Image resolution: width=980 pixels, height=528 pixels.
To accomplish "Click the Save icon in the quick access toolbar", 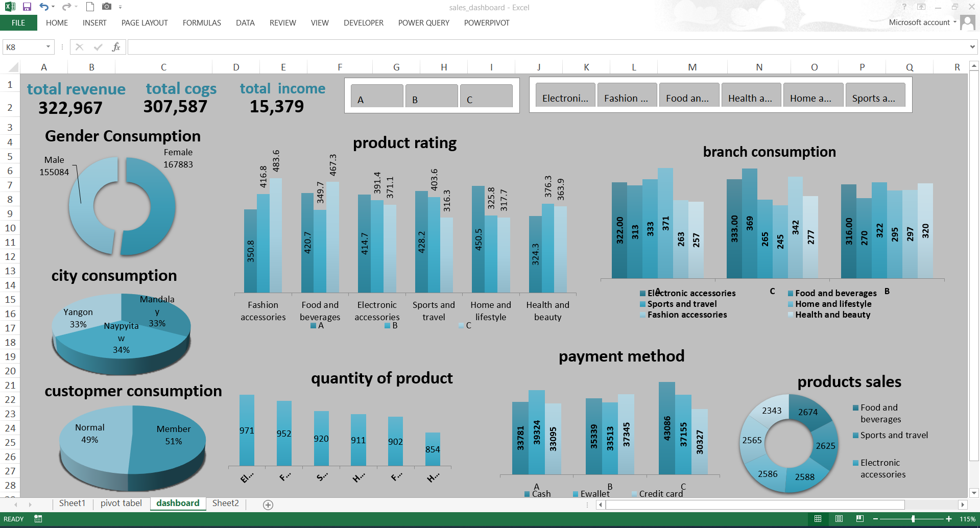I will point(27,7).
